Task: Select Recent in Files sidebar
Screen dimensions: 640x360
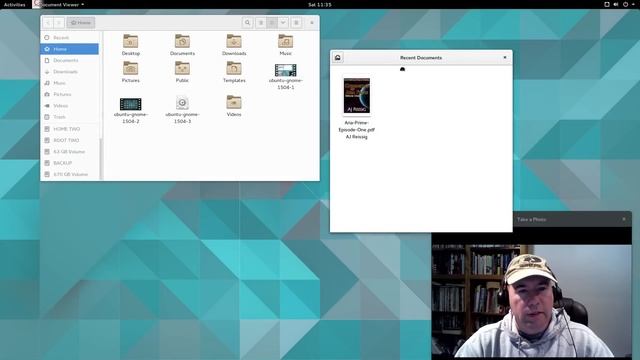Action: pyautogui.click(x=69, y=38)
